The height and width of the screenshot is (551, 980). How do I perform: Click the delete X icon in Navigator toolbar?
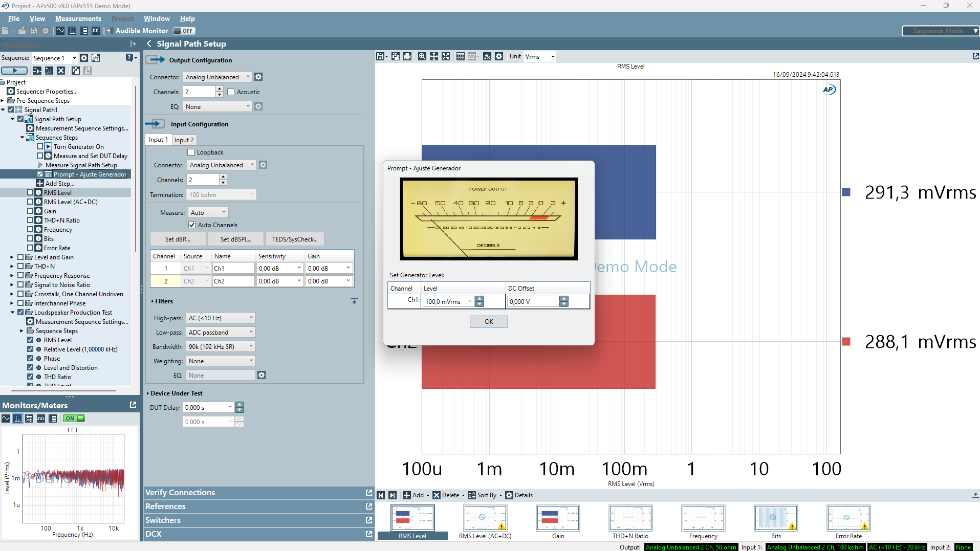click(61, 71)
